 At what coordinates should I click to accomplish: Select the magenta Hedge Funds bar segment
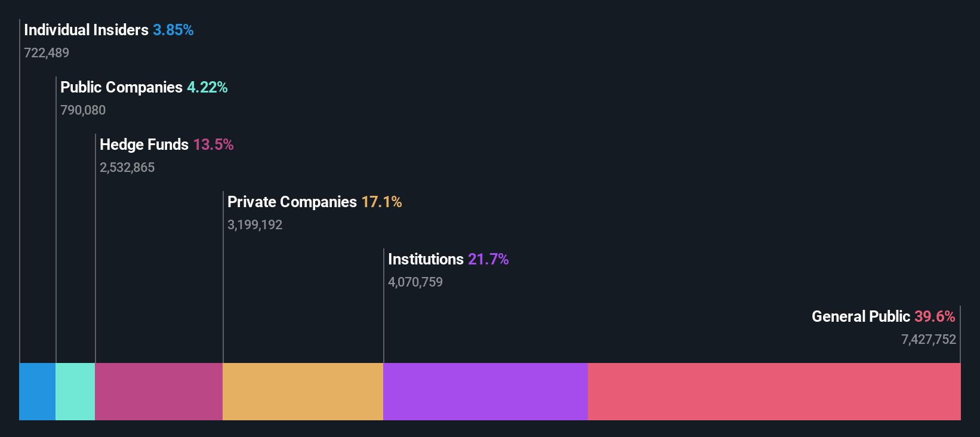tap(159, 391)
